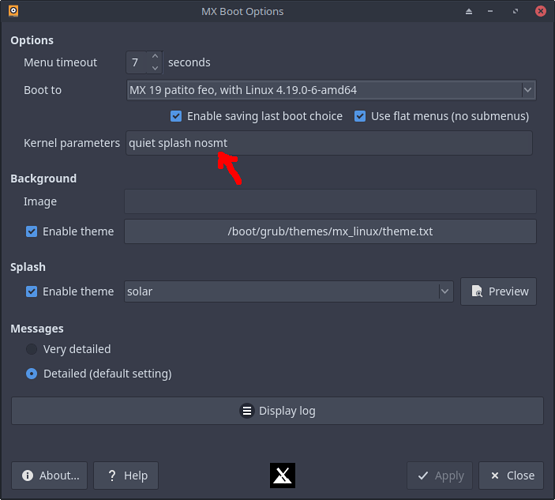Open the About dialog

click(50, 476)
